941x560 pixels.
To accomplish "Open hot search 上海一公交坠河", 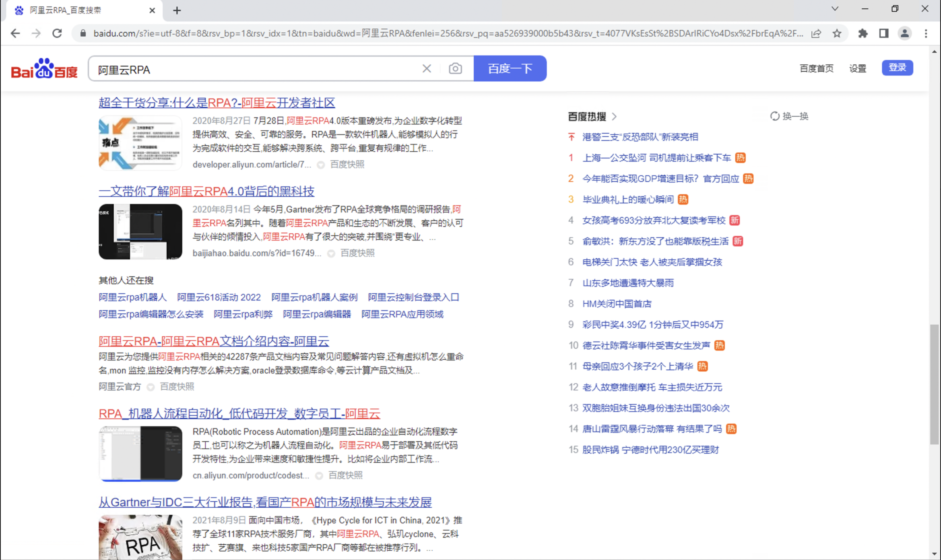I will [x=656, y=158].
